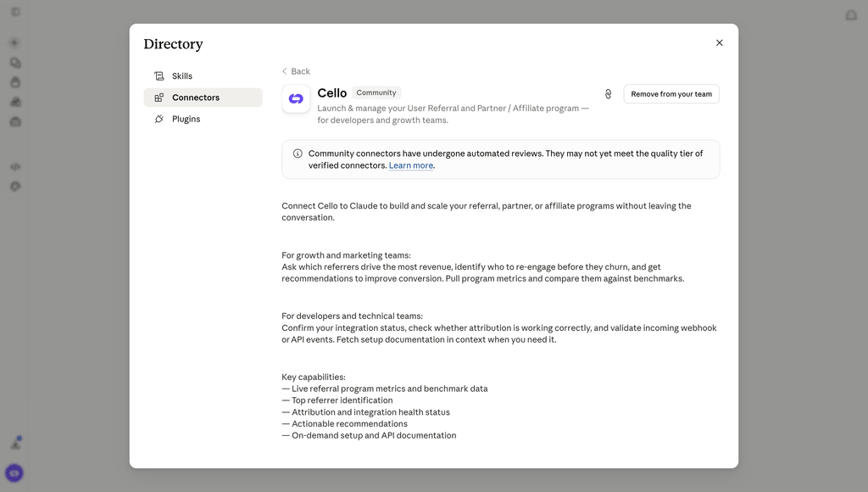Click the download icon with blue dot
The width and height of the screenshot is (868, 492).
[15, 444]
